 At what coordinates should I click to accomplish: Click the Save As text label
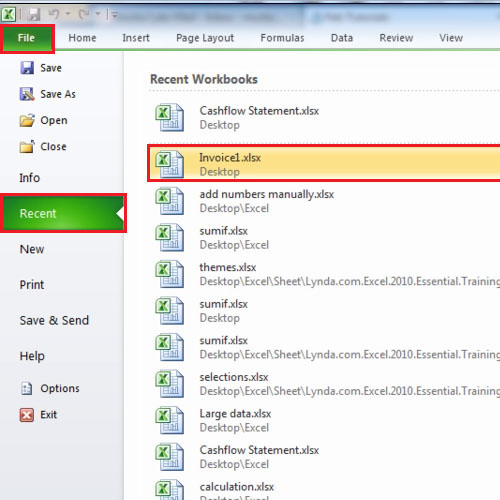[58, 94]
